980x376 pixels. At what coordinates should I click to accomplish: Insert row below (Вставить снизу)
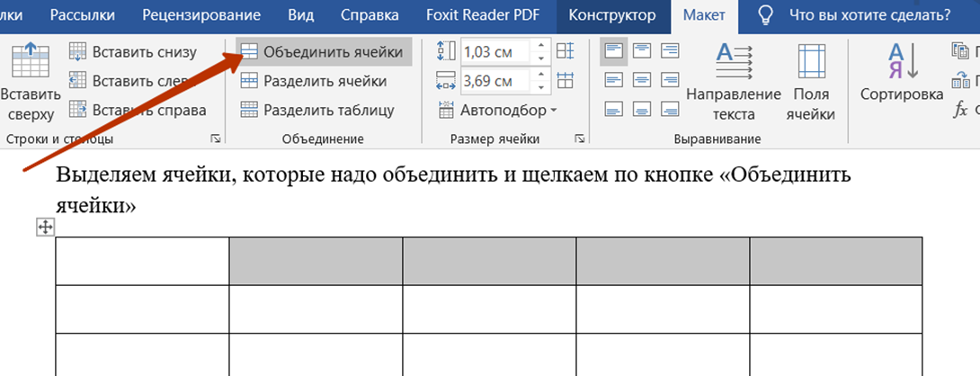pyautogui.click(x=133, y=52)
